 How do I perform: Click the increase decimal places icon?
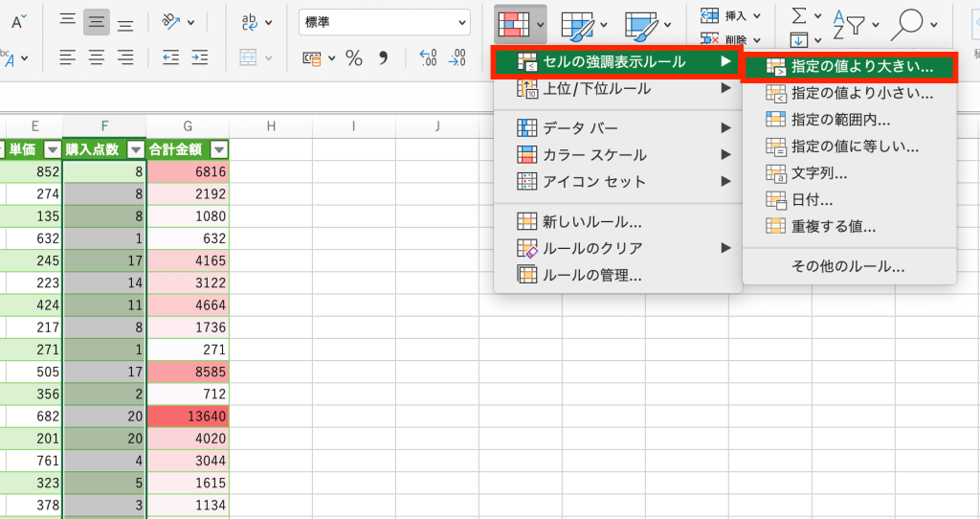coord(428,58)
